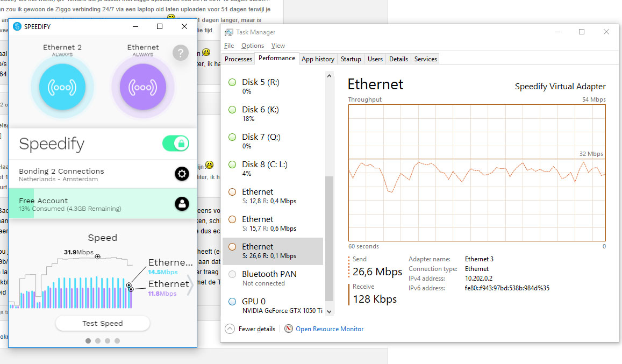Open the File menu in Task Manager
The width and height of the screenshot is (622, 364).
pyautogui.click(x=229, y=46)
